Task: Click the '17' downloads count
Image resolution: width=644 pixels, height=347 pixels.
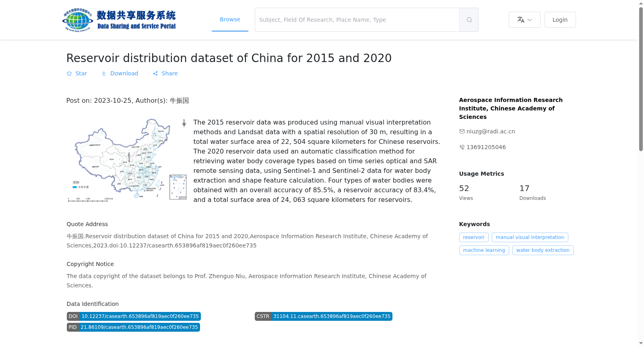Action: pyautogui.click(x=524, y=188)
